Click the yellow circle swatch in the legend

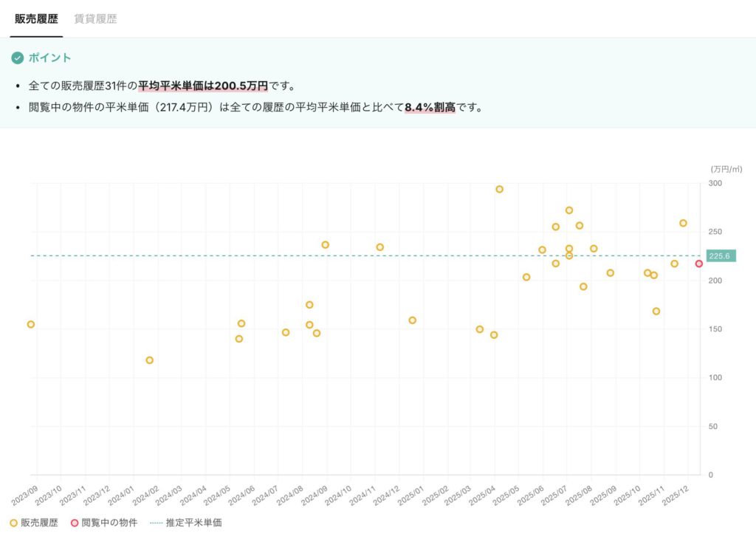[13, 523]
